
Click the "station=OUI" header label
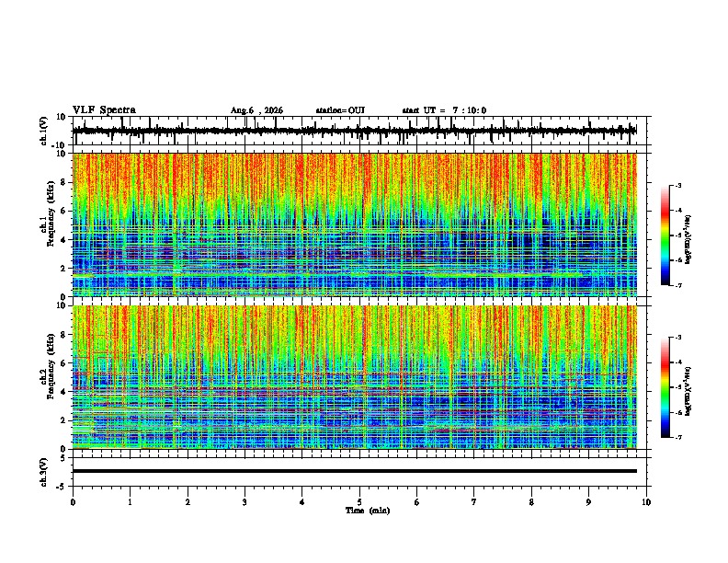(340, 110)
